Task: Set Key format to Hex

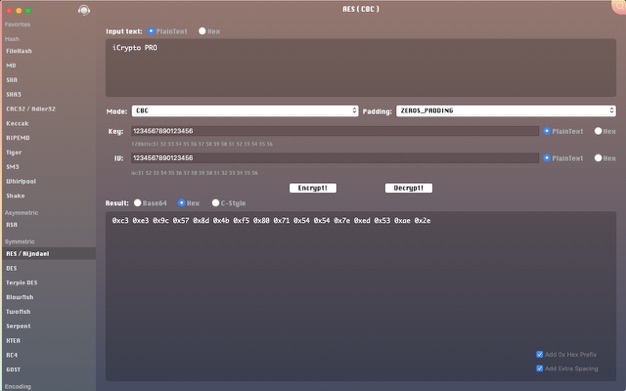Action: click(605, 131)
